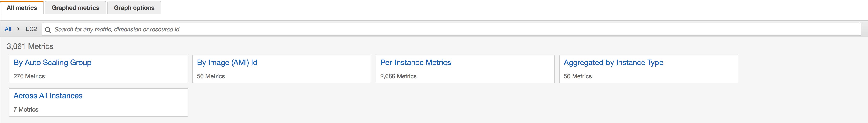
Task: Click the Per-Instance Metrics card
Action: point(465,69)
